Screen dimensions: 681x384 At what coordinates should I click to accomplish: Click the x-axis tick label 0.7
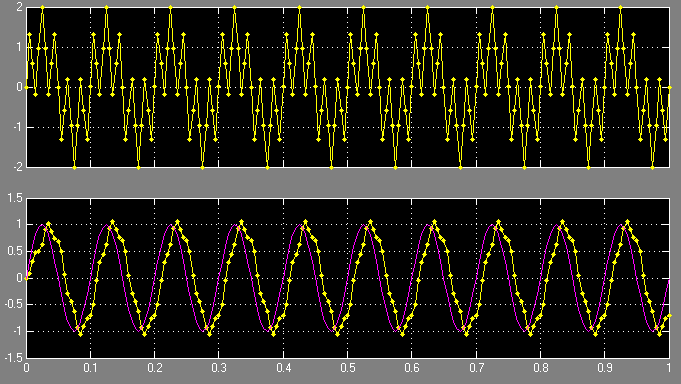click(x=476, y=368)
